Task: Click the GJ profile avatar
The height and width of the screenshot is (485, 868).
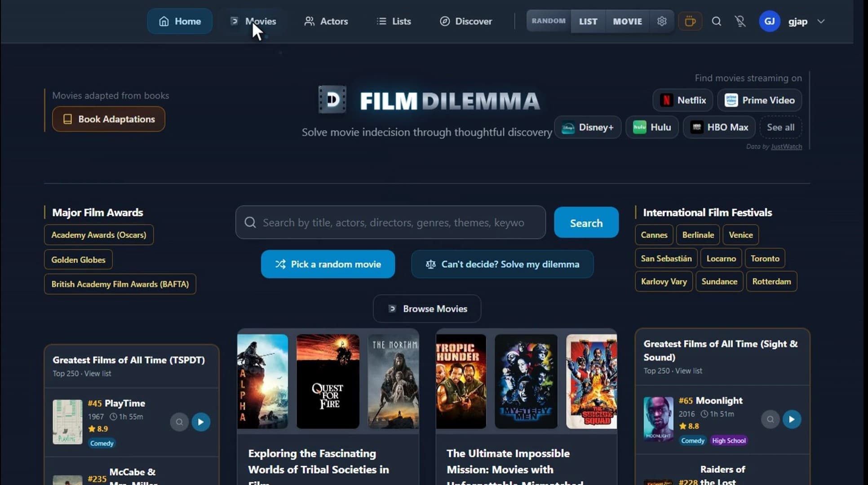Action: (769, 21)
